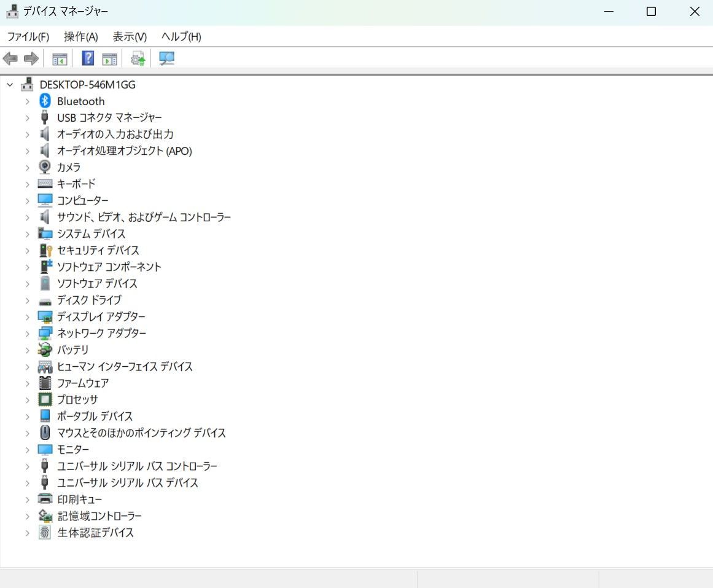This screenshot has height=588, width=713.
Task: Collapse the DESKTOP-546M1GG root node
Action: pyautogui.click(x=10, y=85)
